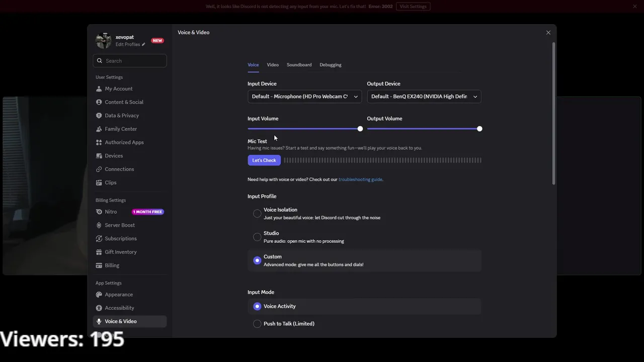Click the Authorized Apps icon
This screenshot has height=362, width=644.
[x=99, y=142]
